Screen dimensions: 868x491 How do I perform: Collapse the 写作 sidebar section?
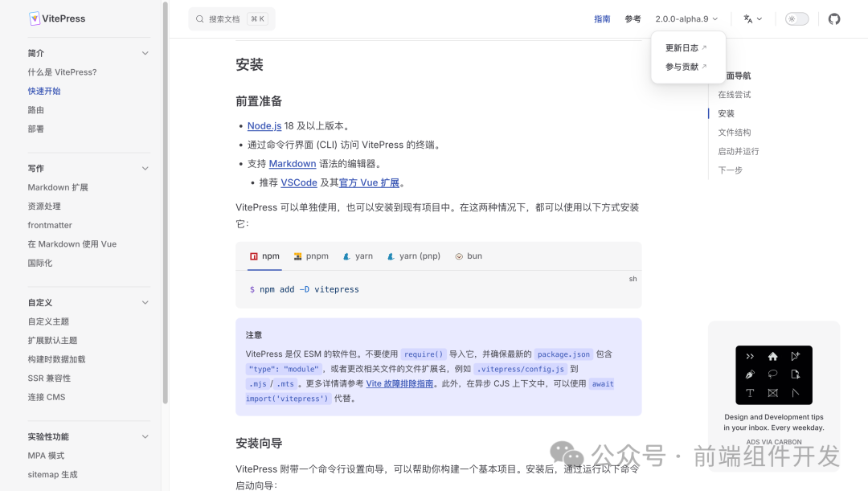pyautogui.click(x=145, y=168)
